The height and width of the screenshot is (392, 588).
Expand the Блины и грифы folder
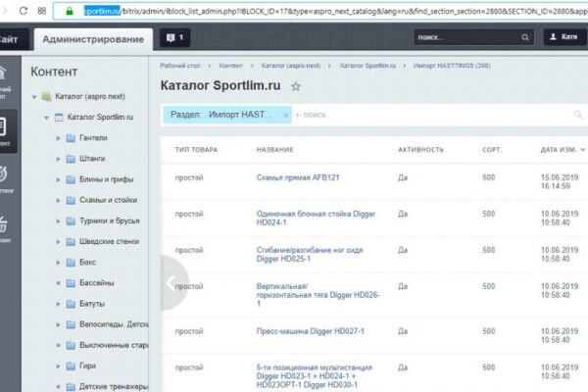(x=58, y=179)
